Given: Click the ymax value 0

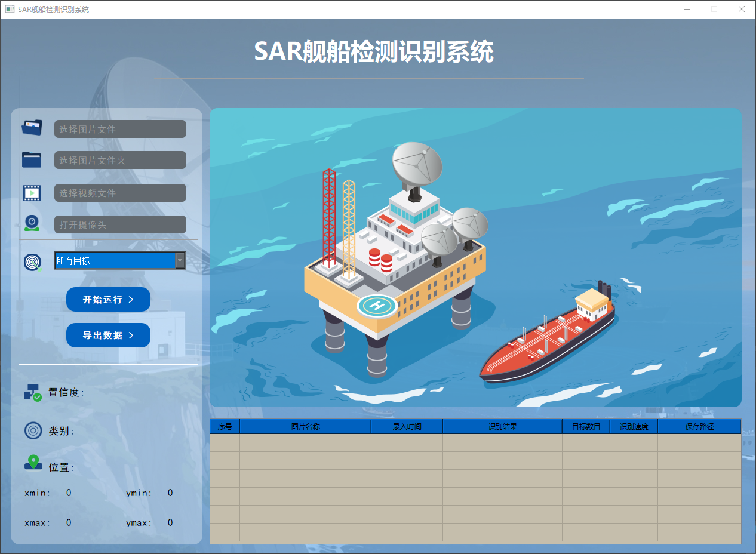Looking at the screenshot, I should 170,522.
